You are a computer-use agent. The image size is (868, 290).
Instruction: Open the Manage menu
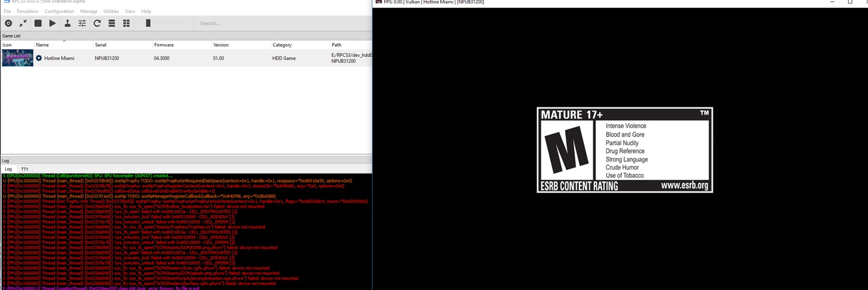pos(89,11)
